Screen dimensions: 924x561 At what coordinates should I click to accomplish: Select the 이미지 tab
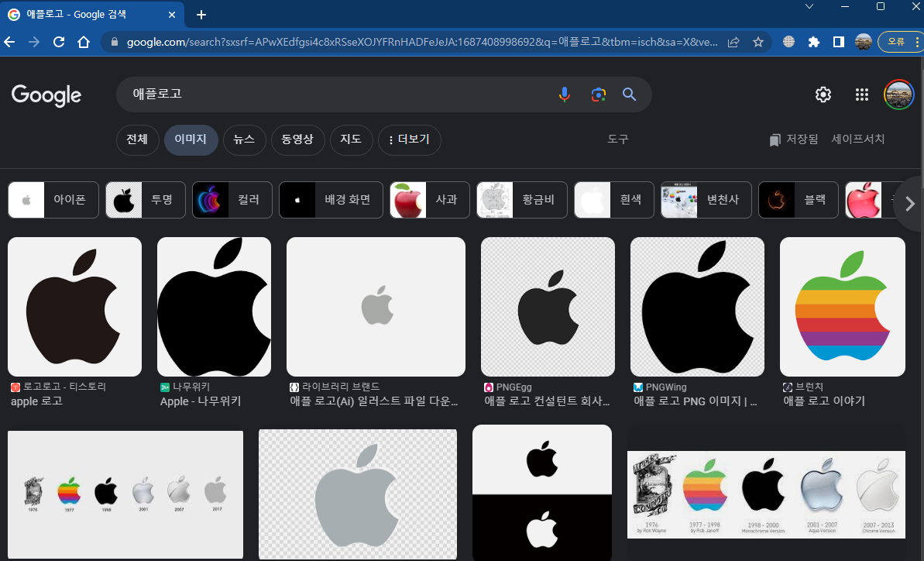191,139
